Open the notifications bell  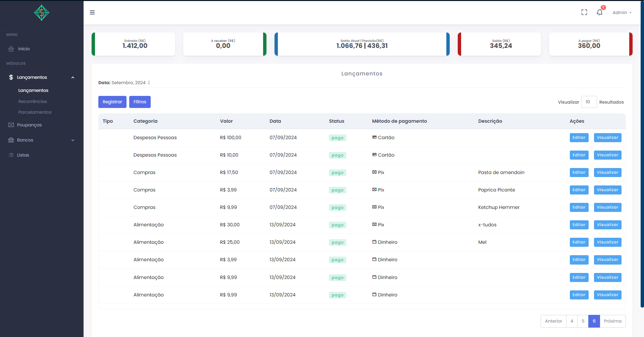tap(599, 12)
